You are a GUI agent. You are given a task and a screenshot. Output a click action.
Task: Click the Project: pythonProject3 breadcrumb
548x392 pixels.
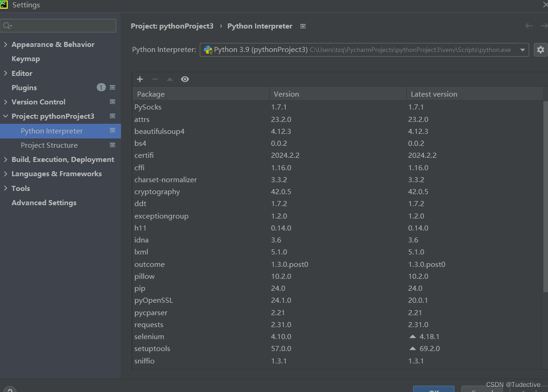coord(172,26)
